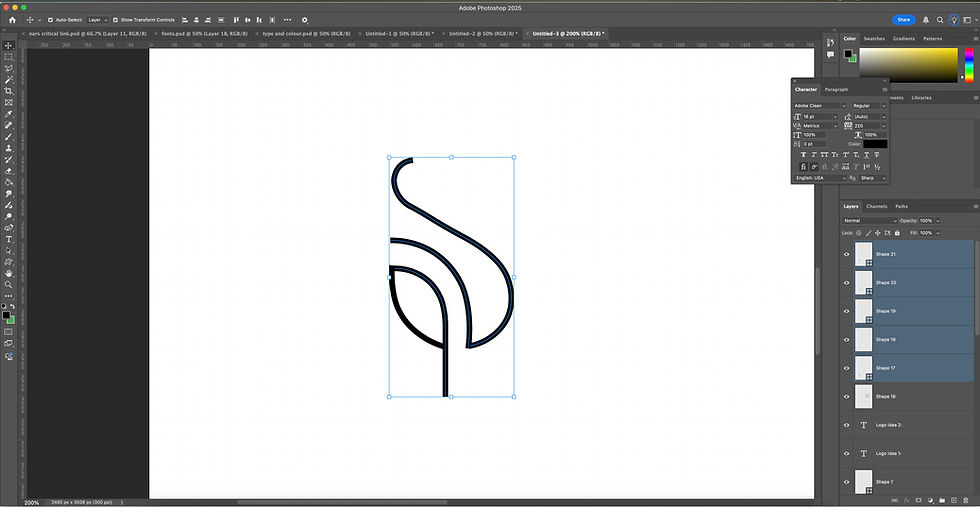
Task: Switch to the Patterns tab
Action: pos(932,39)
